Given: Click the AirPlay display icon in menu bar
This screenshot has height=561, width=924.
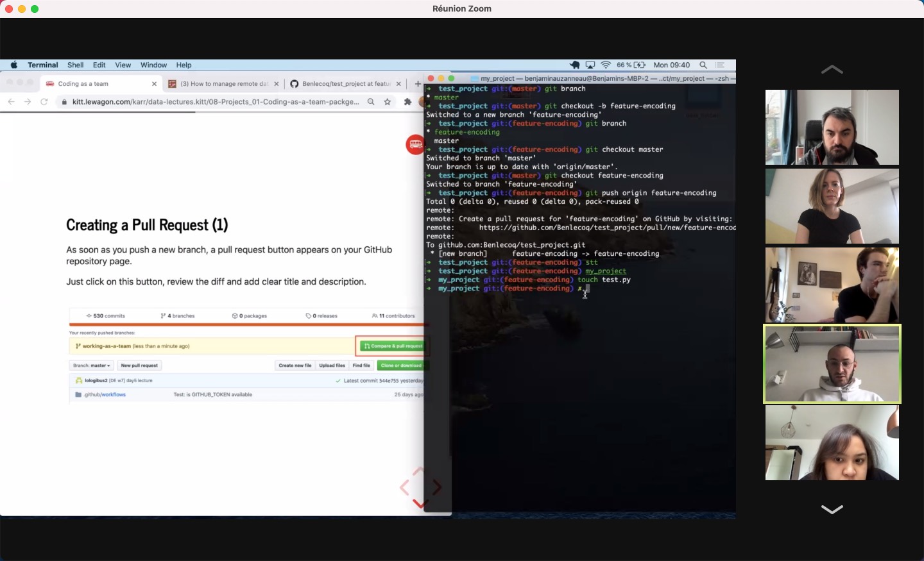Looking at the screenshot, I should click(590, 65).
